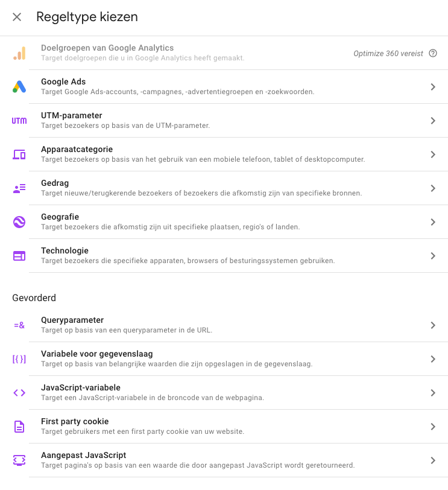Screen dimensions: 448x490
Task: Expand the Geografie rule chevron
Action: [x=433, y=222]
